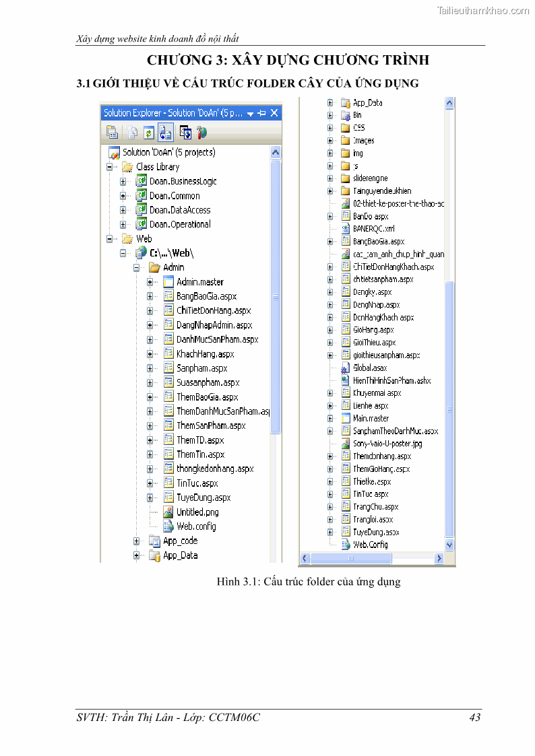
Task: Select the TrangChu.aspx file
Action: tap(375, 507)
